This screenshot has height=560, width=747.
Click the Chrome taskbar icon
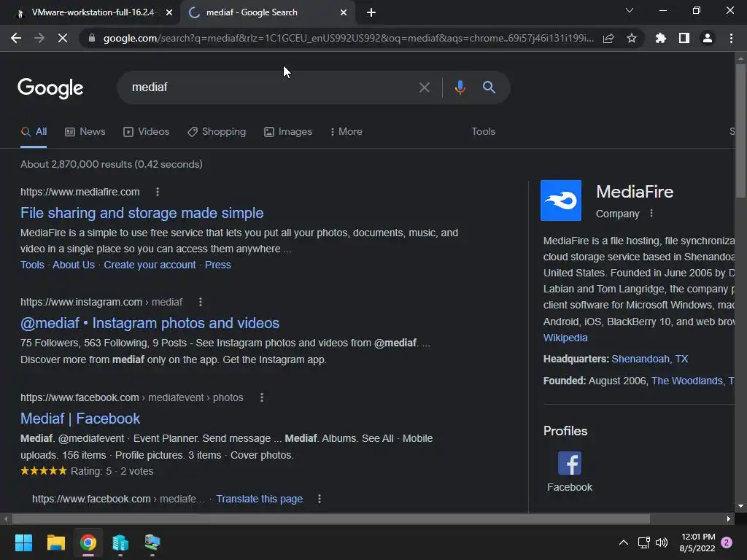88,542
